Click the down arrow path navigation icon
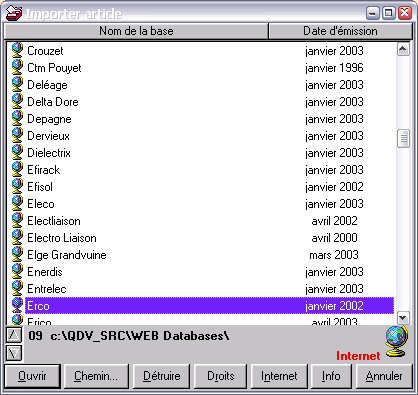Viewport: 418px width, 395px height. 14,353
